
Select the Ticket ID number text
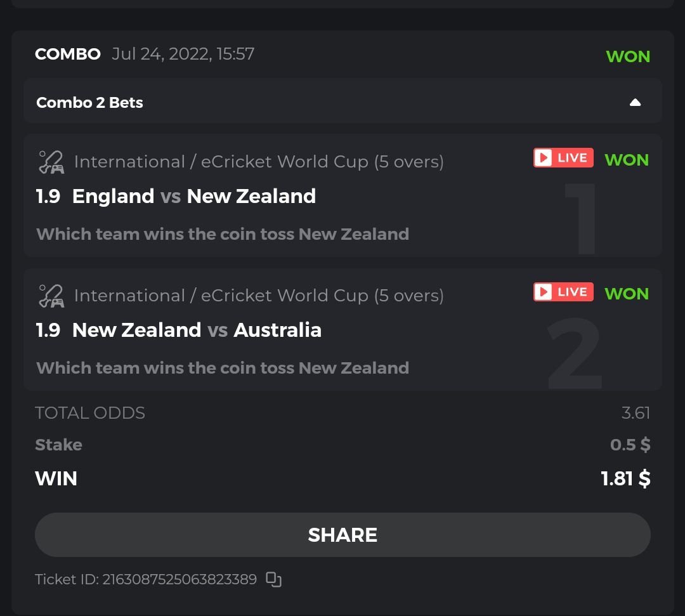coord(179,579)
